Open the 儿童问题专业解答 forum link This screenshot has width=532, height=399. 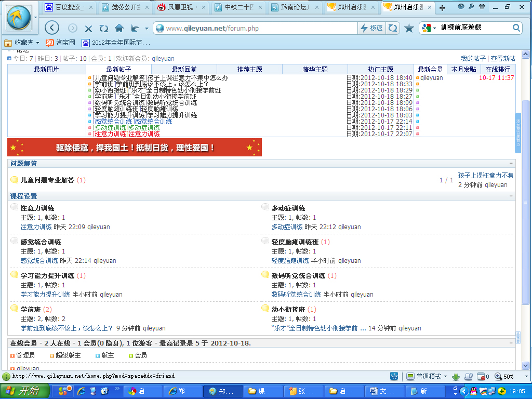click(x=47, y=180)
